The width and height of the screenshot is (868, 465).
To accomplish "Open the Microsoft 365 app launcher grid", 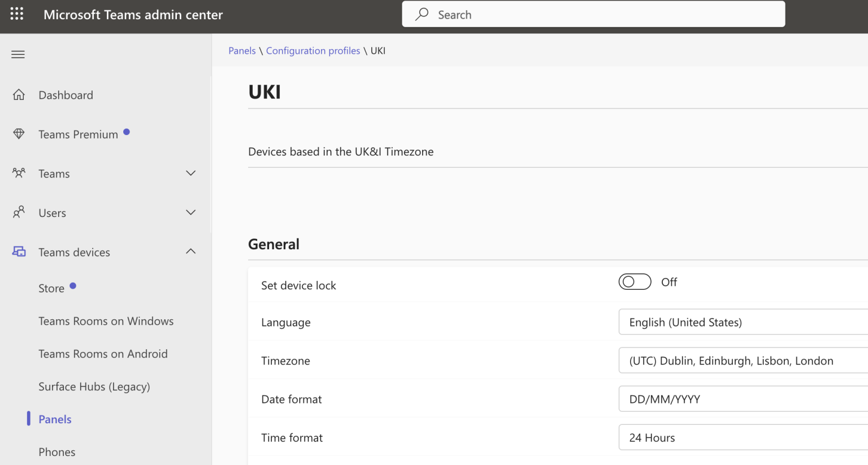I will 16,14.
